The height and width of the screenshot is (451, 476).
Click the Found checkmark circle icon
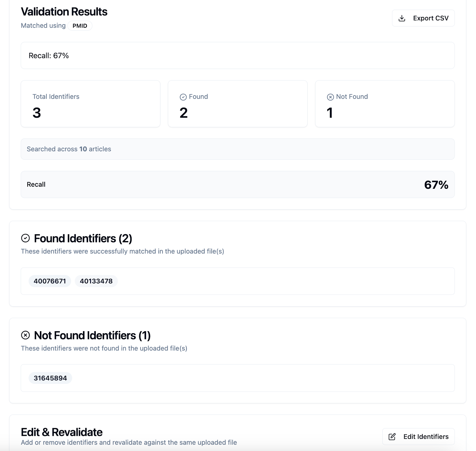(x=183, y=97)
